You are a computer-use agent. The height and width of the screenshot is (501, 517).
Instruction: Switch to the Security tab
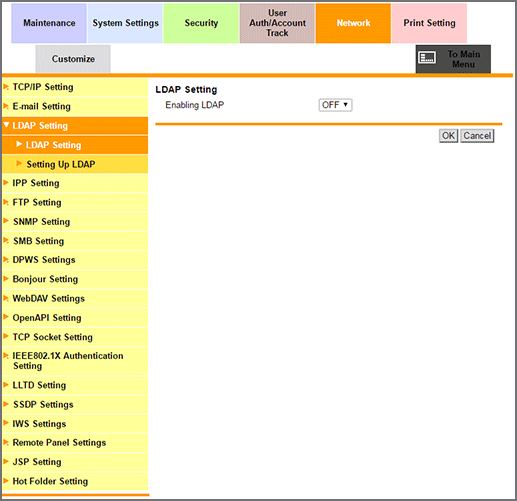tap(201, 23)
